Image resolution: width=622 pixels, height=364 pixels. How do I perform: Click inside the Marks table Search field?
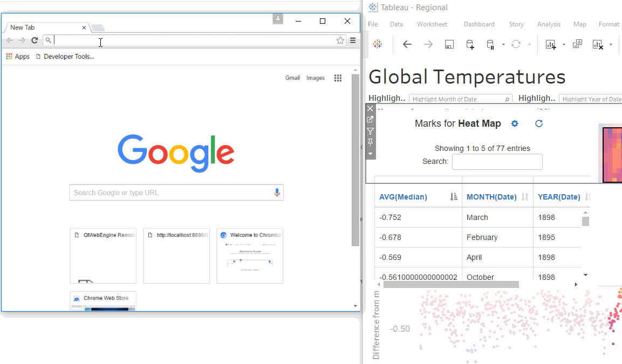(497, 161)
